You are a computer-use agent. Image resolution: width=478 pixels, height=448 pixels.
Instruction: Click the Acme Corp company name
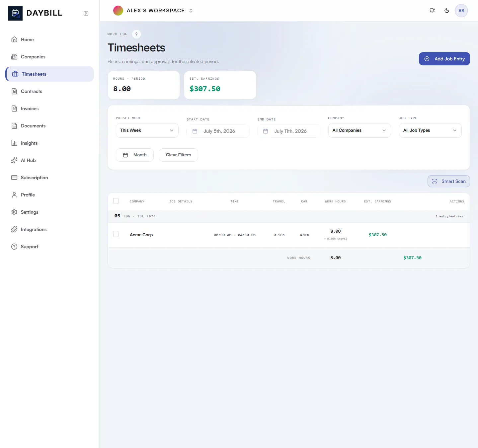pos(141,235)
